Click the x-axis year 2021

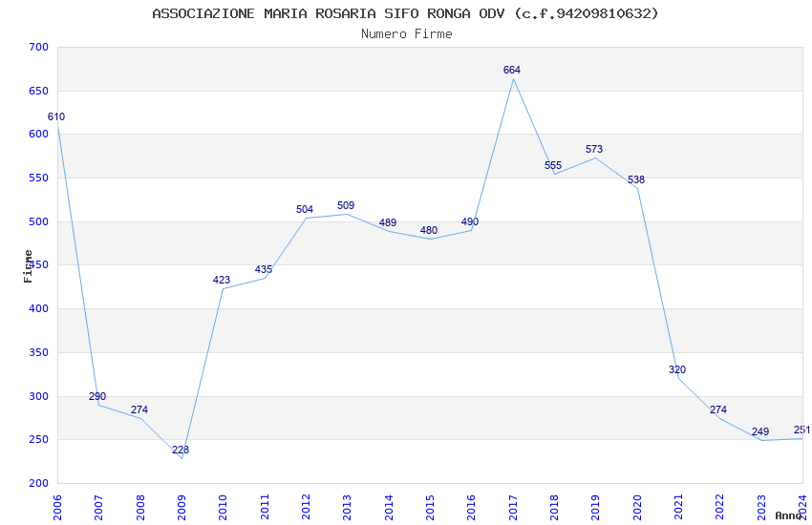(x=678, y=507)
